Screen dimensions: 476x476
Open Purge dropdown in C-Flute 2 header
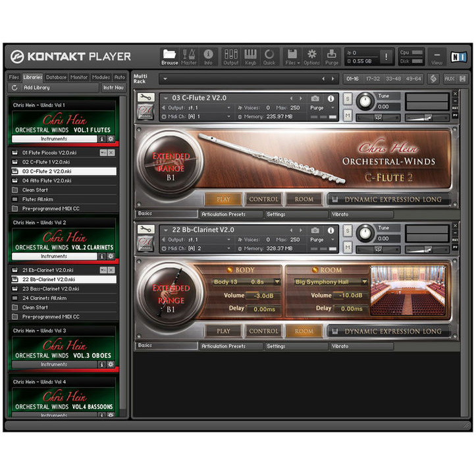pyautogui.click(x=332, y=108)
